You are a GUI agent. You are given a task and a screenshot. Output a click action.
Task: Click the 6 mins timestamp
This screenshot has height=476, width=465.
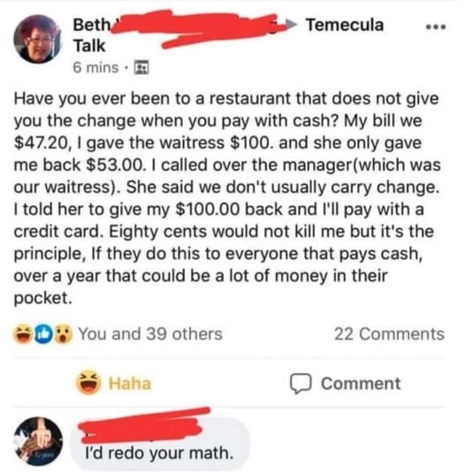[x=95, y=67]
